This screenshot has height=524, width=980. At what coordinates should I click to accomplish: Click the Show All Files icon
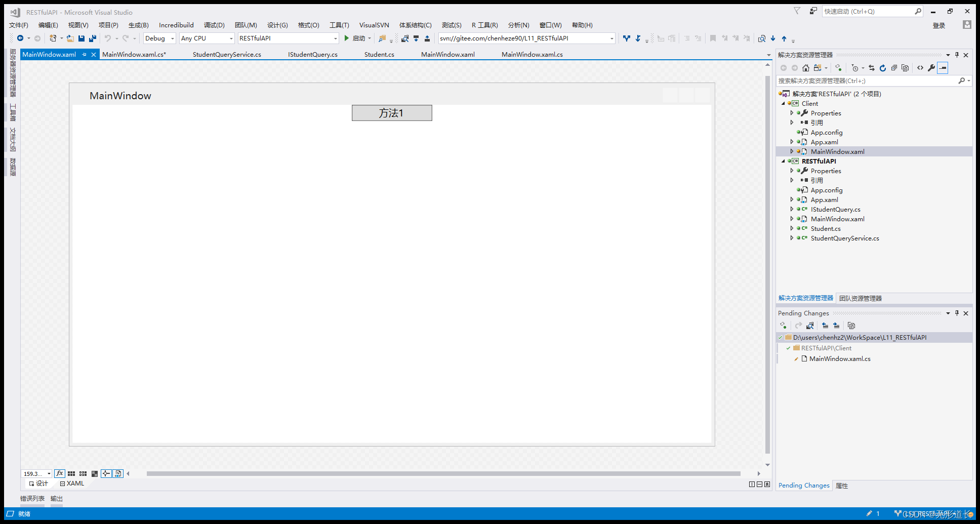point(905,68)
